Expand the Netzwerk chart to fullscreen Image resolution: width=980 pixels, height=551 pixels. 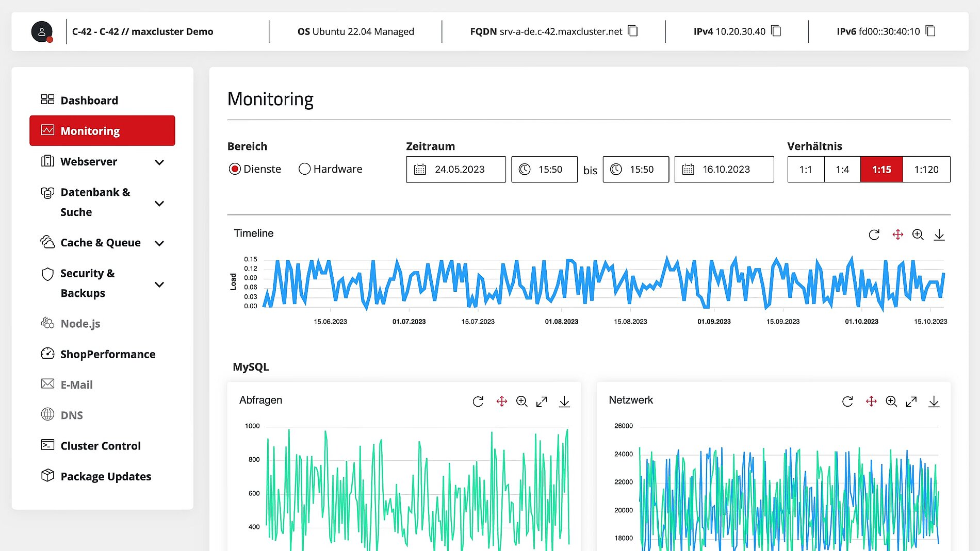[911, 402]
